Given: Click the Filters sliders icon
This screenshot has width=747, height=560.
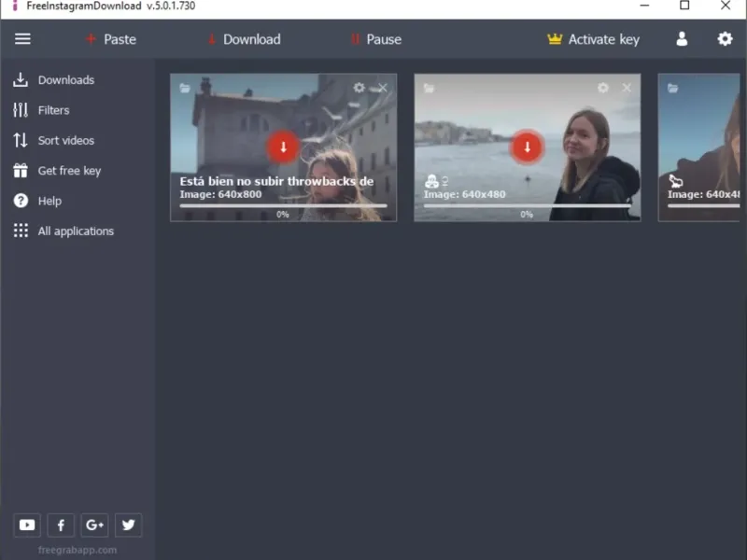Looking at the screenshot, I should [21, 110].
